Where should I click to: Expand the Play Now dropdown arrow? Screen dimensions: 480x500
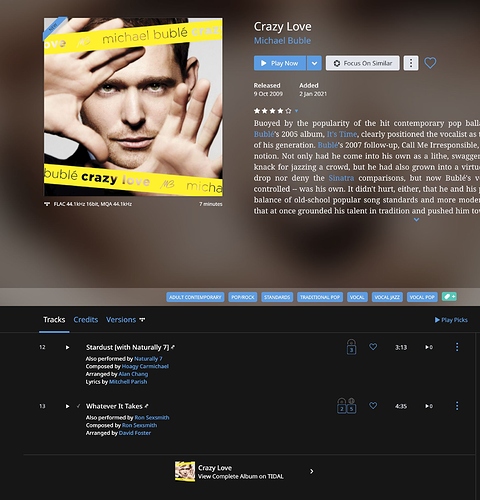tap(314, 63)
